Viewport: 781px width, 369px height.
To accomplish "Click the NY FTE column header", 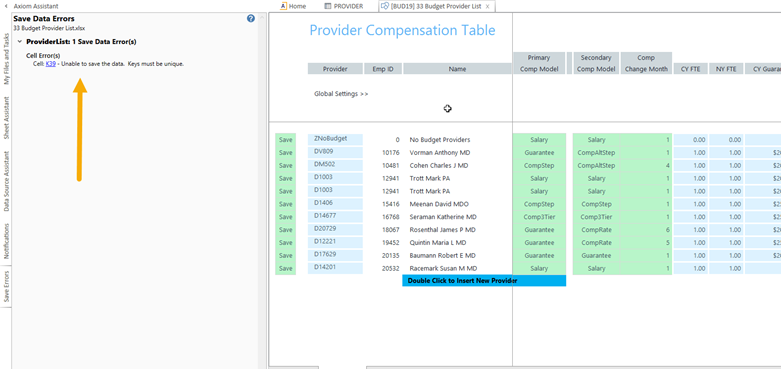I will point(726,69).
